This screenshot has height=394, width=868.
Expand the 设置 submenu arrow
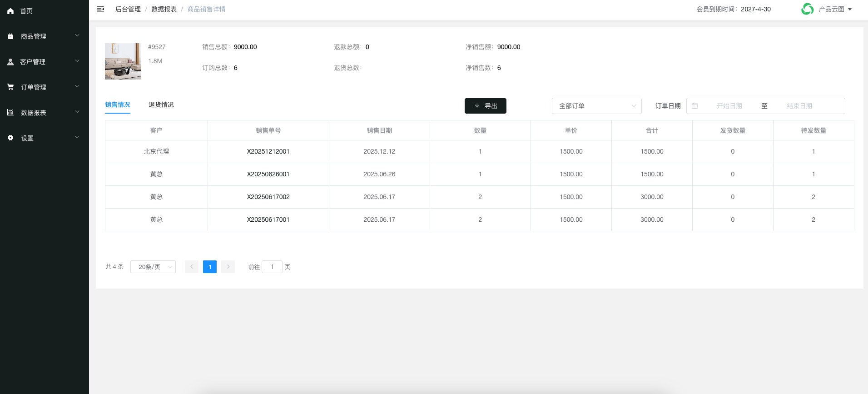pyautogui.click(x=77, y=137)
